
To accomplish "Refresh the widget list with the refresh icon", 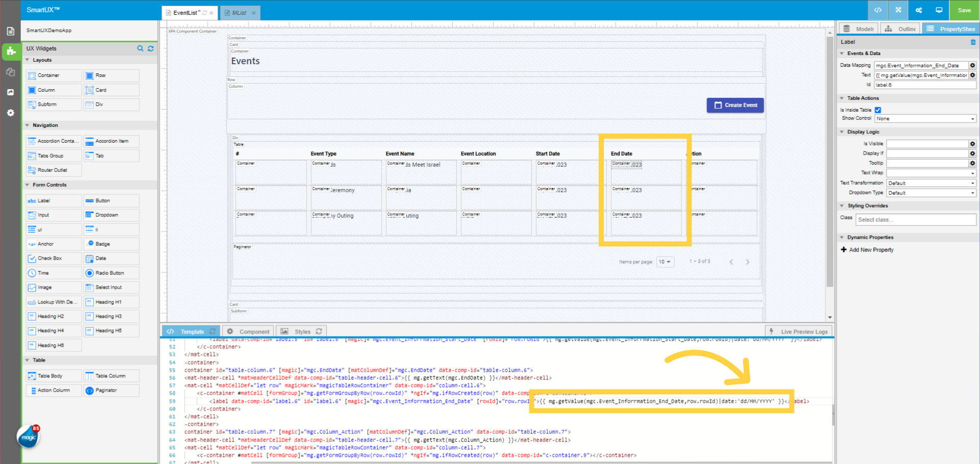I will point(151,48).
